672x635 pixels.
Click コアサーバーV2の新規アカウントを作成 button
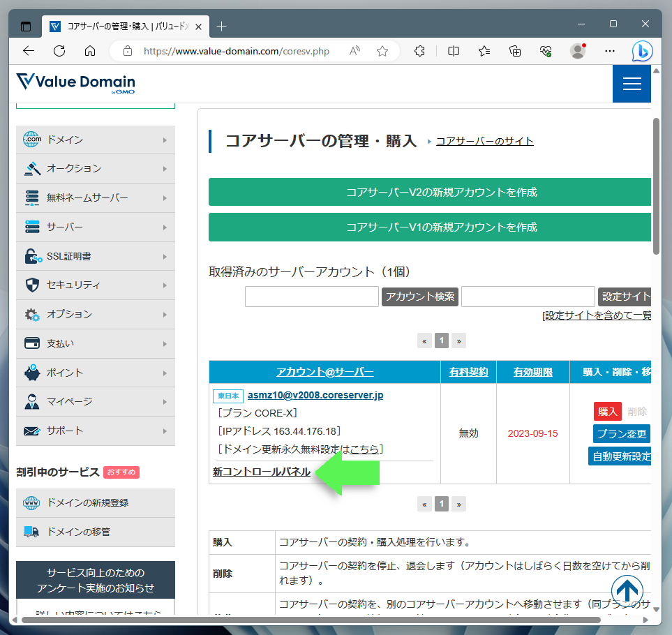point(429,192)
